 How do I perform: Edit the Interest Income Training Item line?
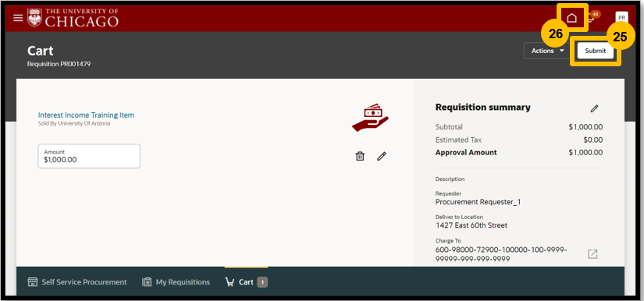coord(382,156)
